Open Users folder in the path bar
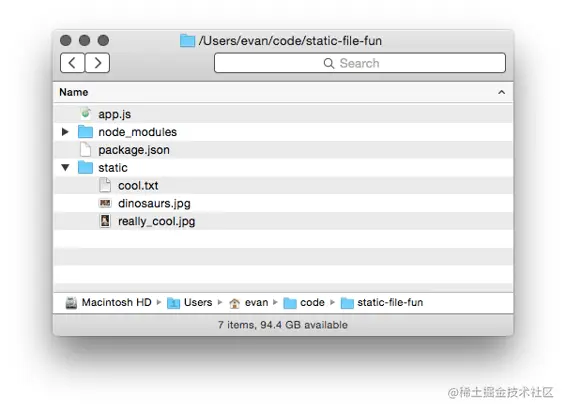This screenshot has height=411, width=566. tap(190, 302)
